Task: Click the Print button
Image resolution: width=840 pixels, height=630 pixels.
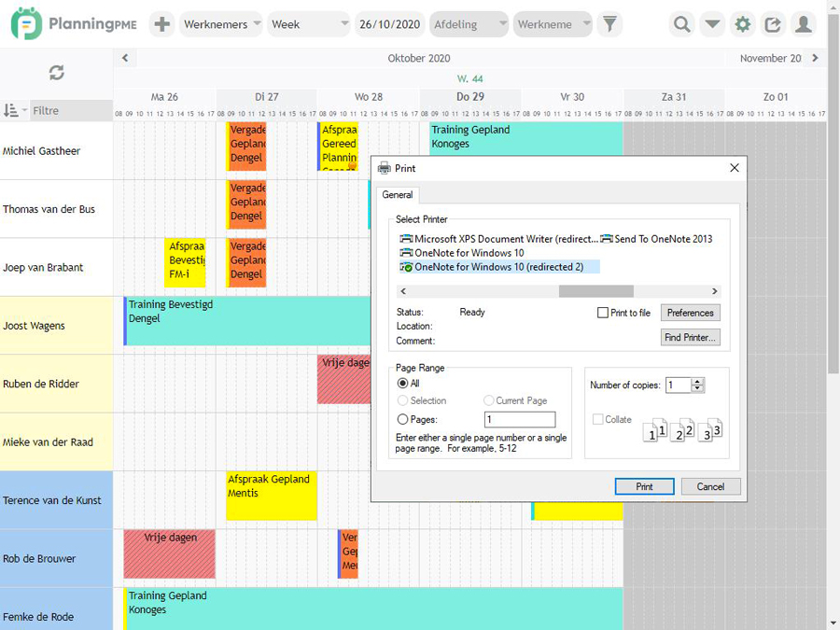Action: [x=644, y=486]
